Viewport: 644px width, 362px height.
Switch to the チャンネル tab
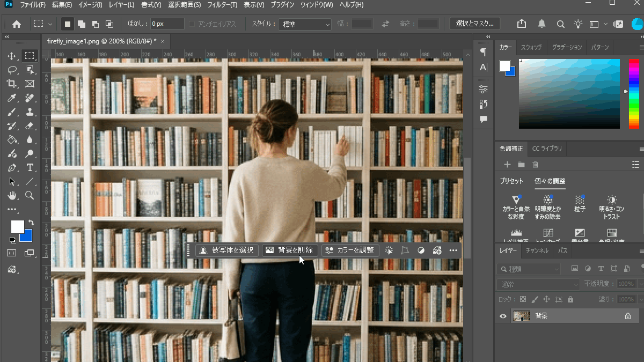pos(537,250)
